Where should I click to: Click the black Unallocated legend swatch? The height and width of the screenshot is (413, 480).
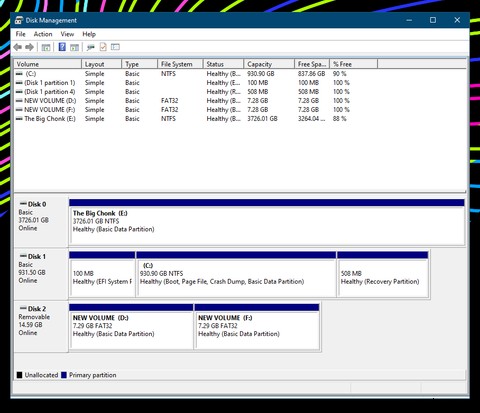click(x=19, y=375)
